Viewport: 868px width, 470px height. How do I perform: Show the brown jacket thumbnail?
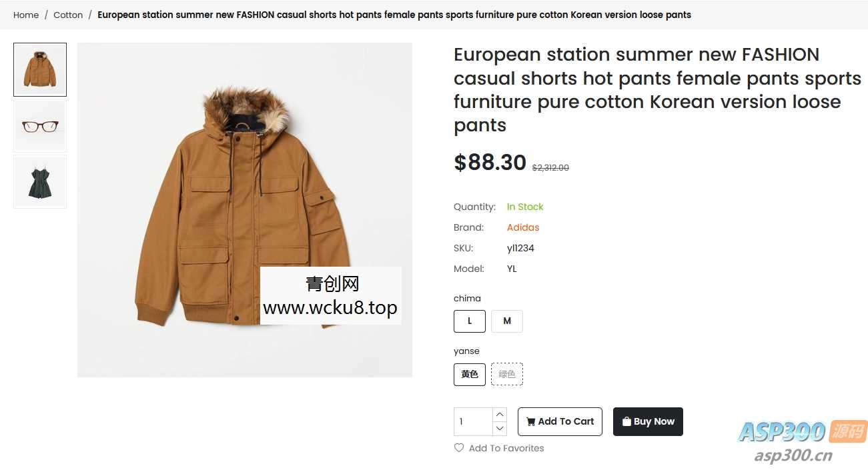coord(40,70)
